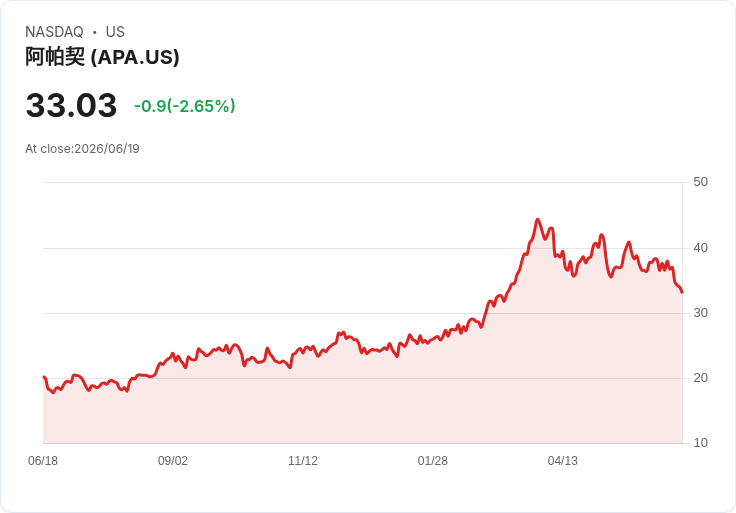
Task: Click the US market label
Action: click(115, 32)
